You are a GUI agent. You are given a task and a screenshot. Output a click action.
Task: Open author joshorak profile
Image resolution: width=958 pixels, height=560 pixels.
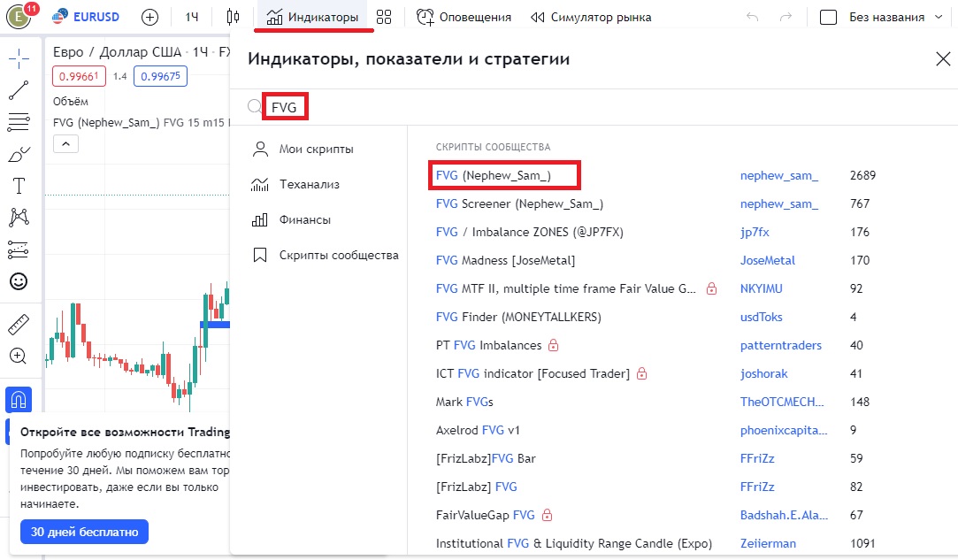pyautogui.click(x=763, y=373)
